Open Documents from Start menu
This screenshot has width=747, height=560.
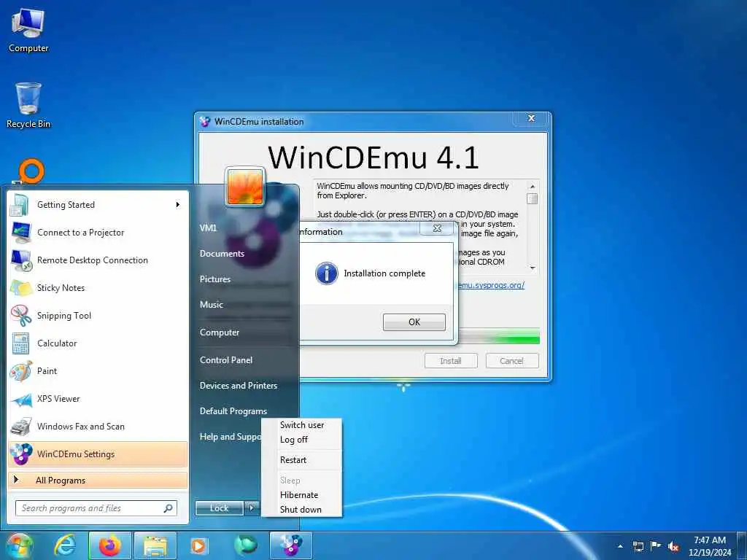(222, 254)
